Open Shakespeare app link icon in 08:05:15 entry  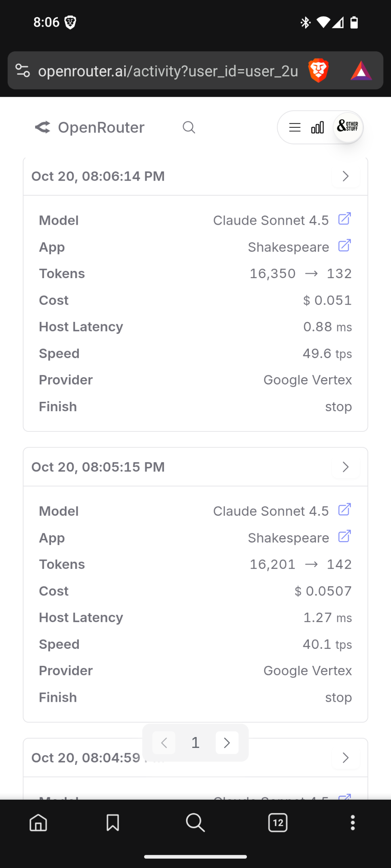coord(344,536)
